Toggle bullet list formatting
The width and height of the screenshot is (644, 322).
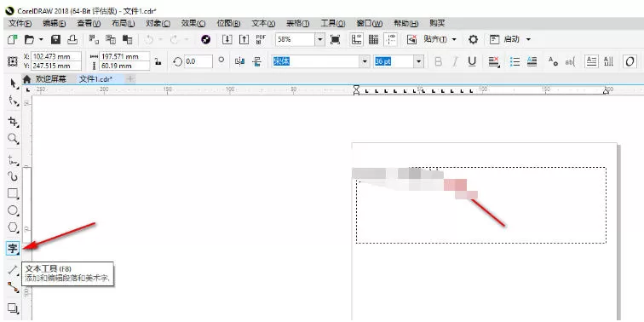[515, 61]
